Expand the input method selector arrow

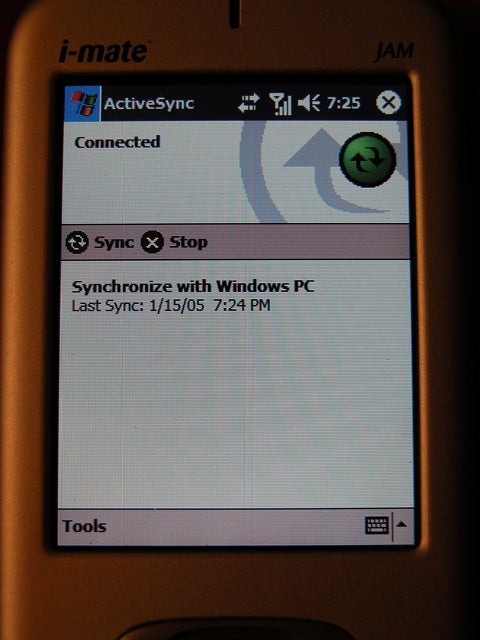click(x=402, y=525)
